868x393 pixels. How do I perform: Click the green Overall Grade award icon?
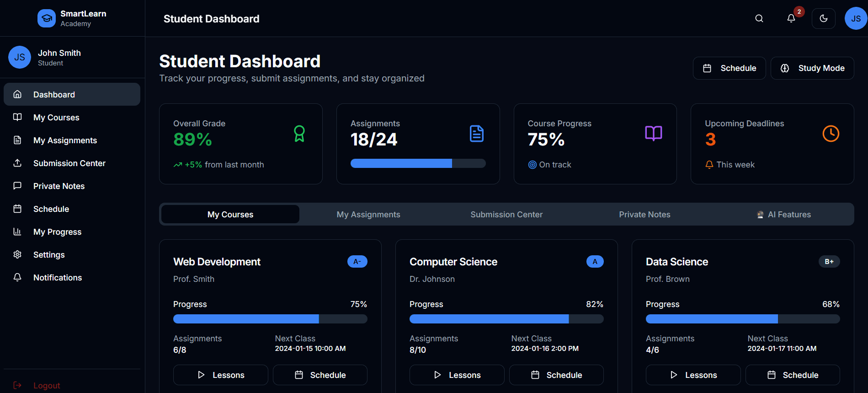(x=299, y=134)
